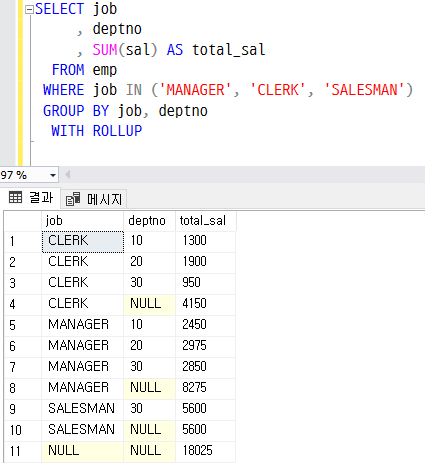Select the MANAGER cell in row 7
The image size is (425, 468).
82,367
